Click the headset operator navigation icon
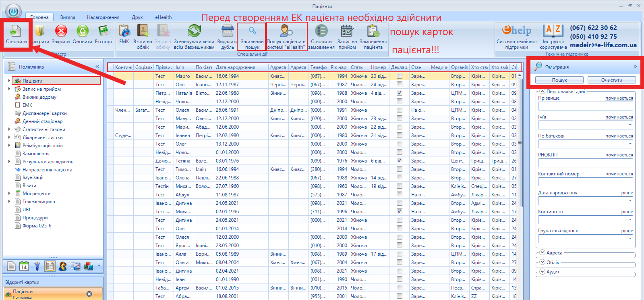The width and height of the screenshot is (644, 300). coord(63,266)
